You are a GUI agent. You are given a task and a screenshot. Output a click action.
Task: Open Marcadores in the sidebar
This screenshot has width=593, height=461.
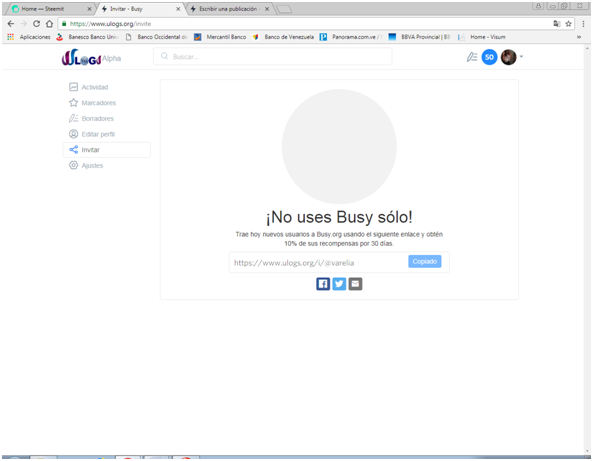coord(92,103)
